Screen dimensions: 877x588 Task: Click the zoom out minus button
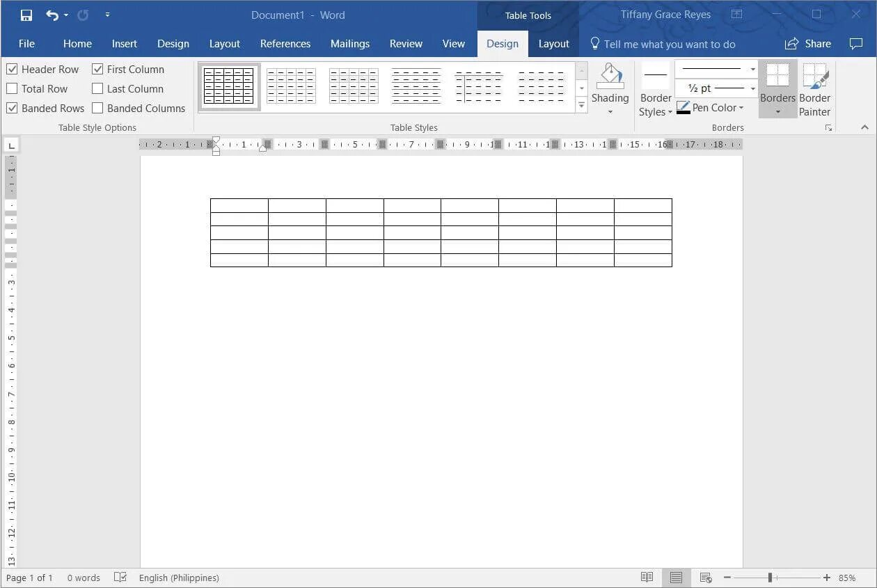[727, 578]
